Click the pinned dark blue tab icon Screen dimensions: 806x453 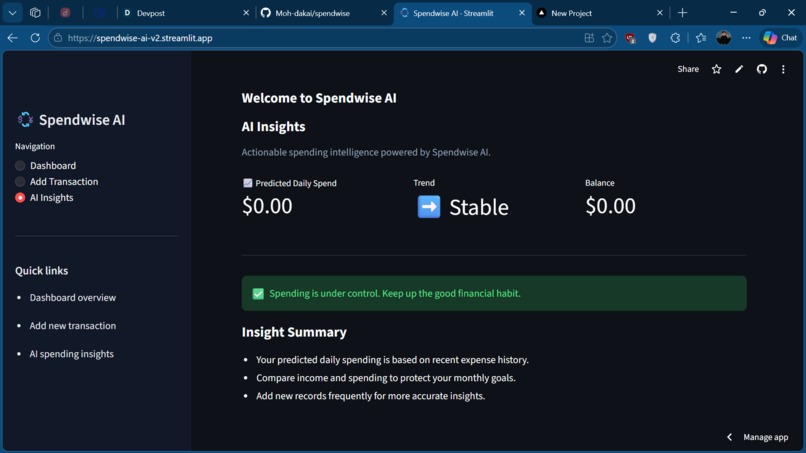tap(100, 13)
